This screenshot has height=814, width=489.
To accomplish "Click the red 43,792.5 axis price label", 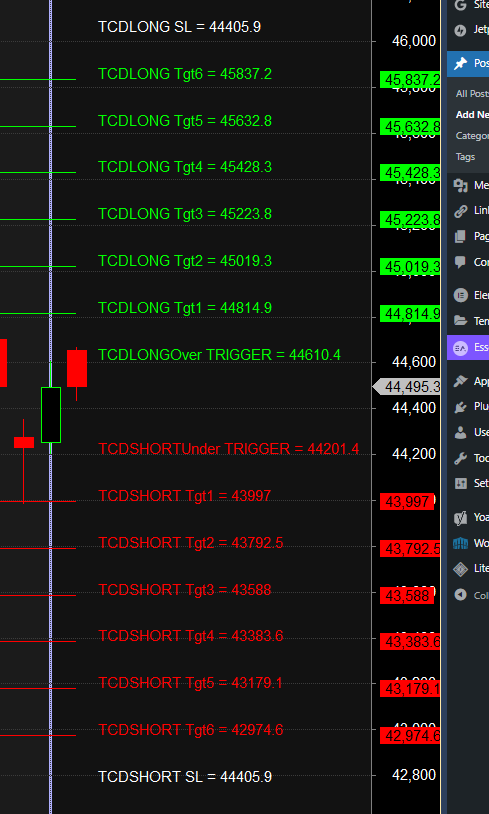I will 410,549.
